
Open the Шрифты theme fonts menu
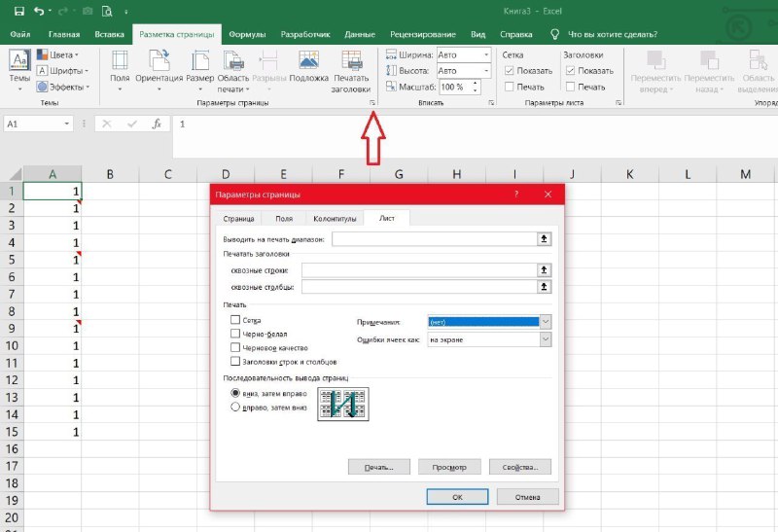click(62, 70)
